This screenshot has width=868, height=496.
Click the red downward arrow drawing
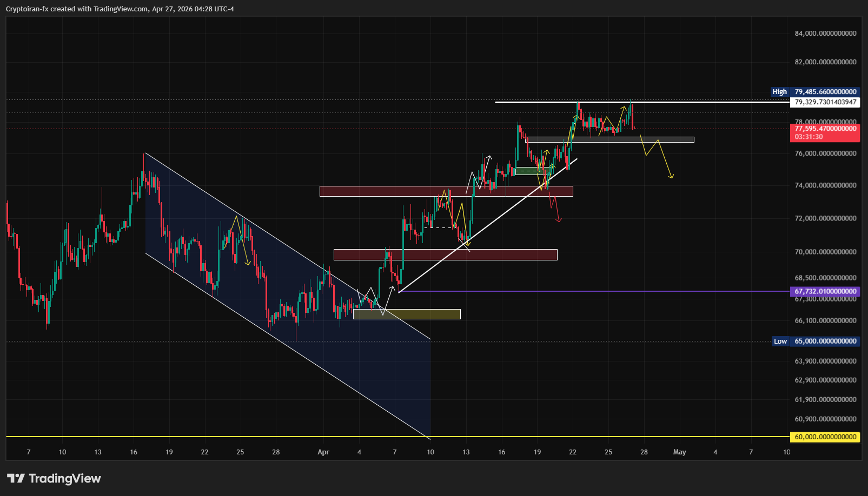click(554, 208)
